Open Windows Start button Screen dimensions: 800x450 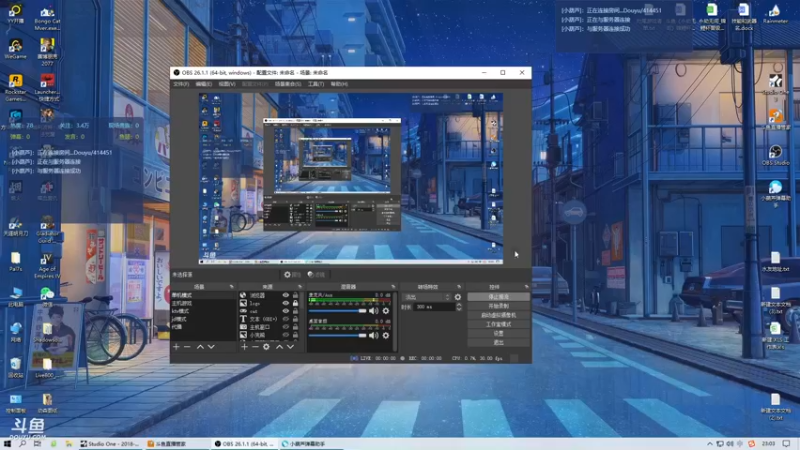coord(7,444)
